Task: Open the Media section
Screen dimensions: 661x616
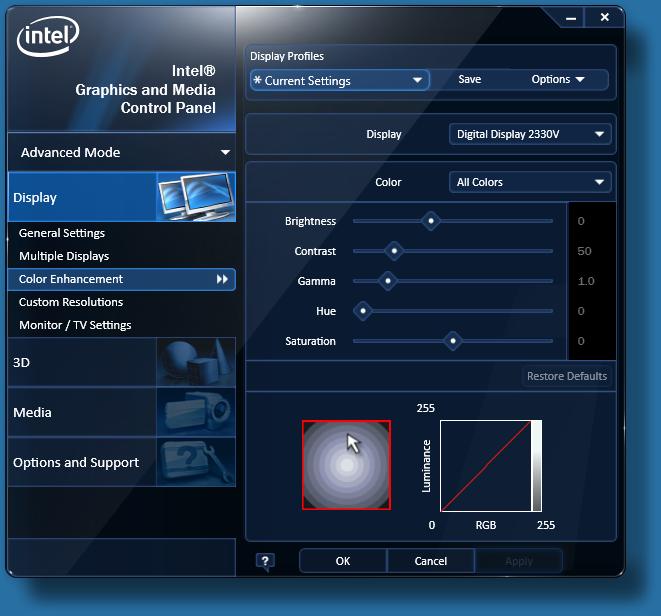Action: pyautogui.click(x=121, y=412)
